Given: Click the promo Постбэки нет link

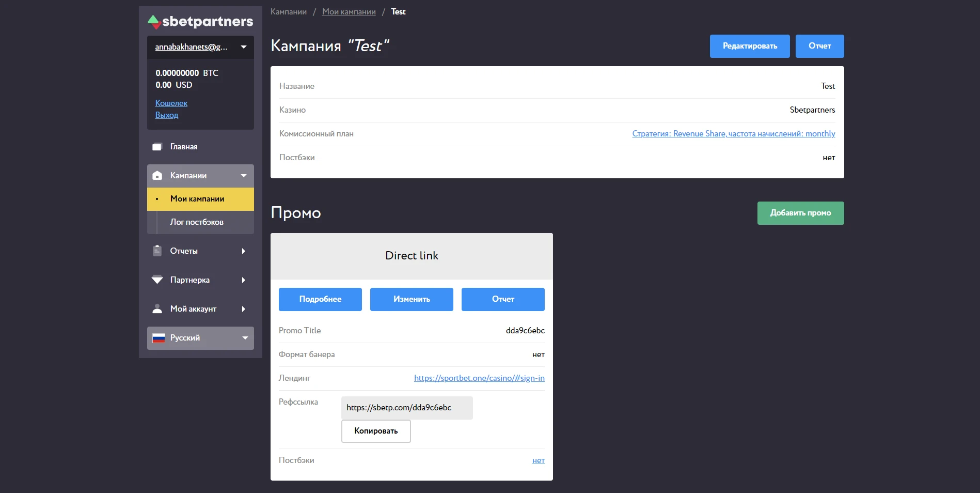Looking at the screenshot, I should click(x=539, y=460).
